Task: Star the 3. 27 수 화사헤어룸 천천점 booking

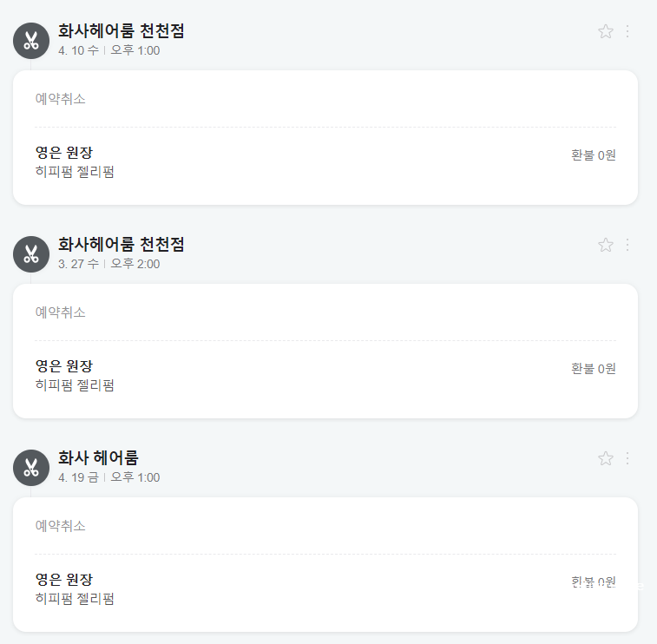Action: (x=606, y=245)
